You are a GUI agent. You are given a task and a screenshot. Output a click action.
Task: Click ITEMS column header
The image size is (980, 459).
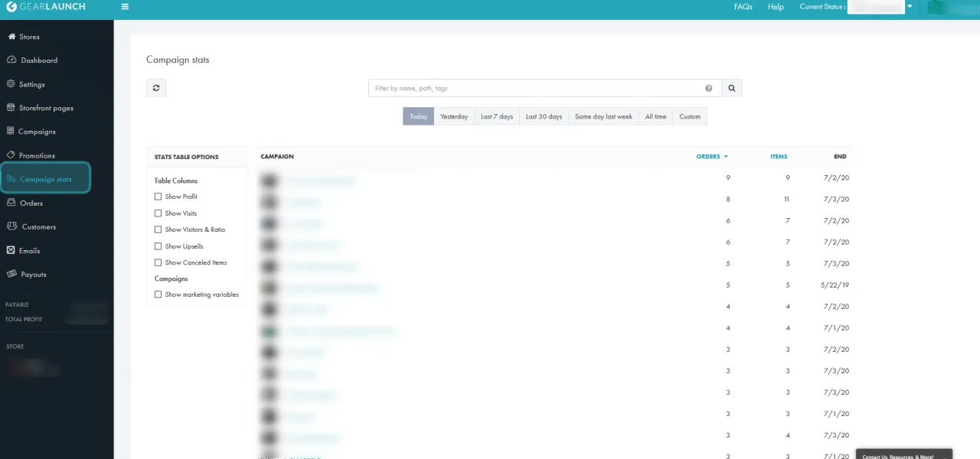779,157
